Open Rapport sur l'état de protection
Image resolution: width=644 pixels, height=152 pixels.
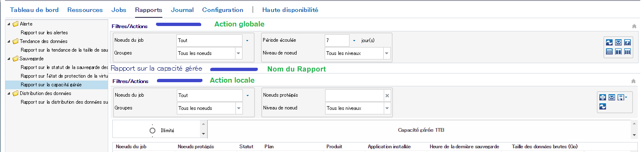(64, 76)
